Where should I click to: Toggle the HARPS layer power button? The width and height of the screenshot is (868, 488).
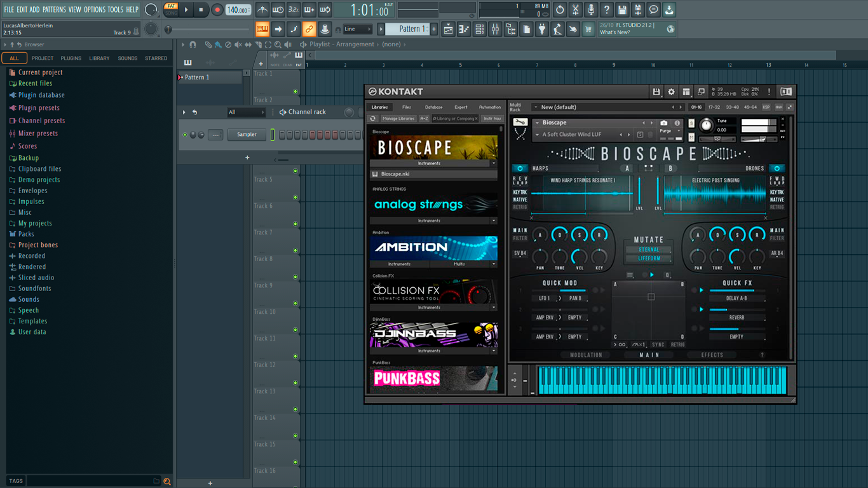point(519,168)
